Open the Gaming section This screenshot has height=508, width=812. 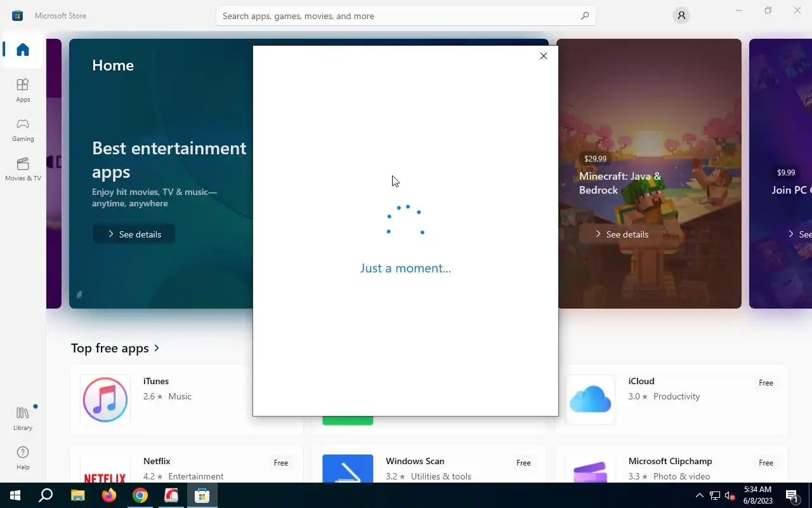click(23, 130)
